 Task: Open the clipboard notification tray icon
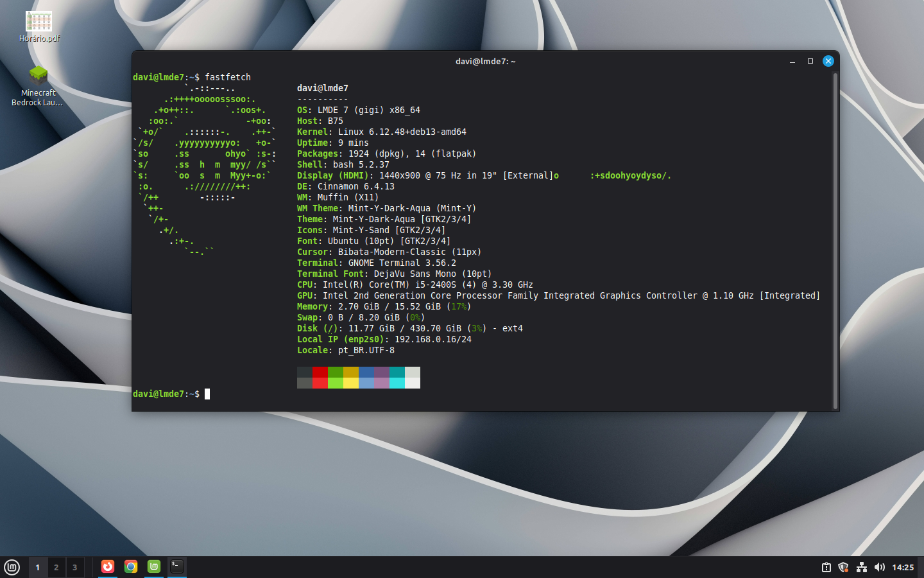tap(826, 567)
